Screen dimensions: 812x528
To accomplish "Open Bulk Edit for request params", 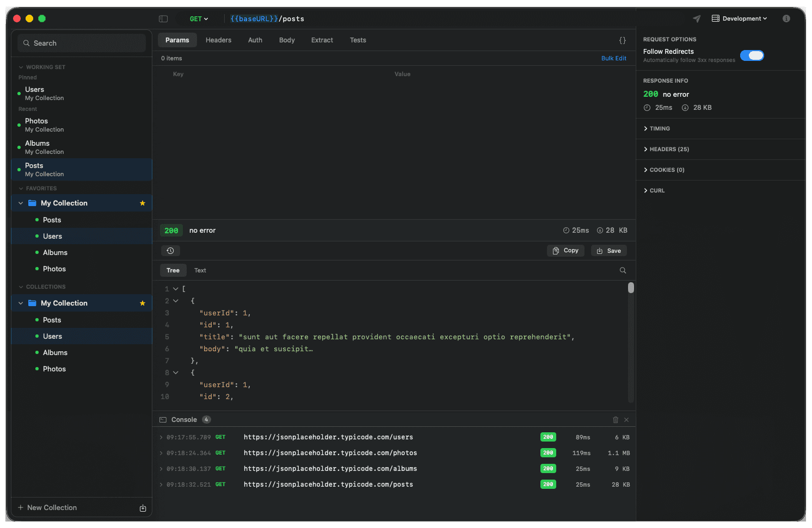I will tap(614, 58).
